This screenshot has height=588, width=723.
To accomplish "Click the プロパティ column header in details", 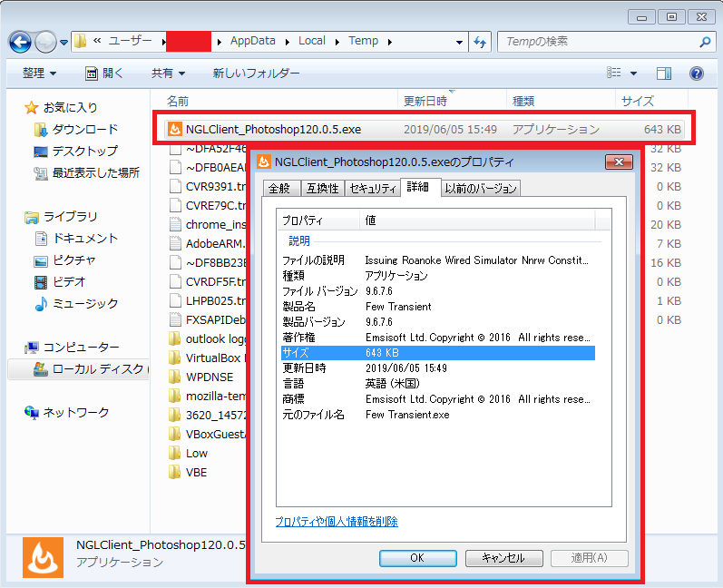I will pyautogui.click(x=318, y=220).
